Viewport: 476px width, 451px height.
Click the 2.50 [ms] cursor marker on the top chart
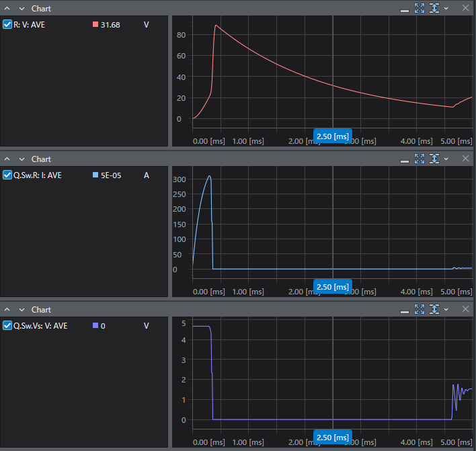[x=333, y=136]
